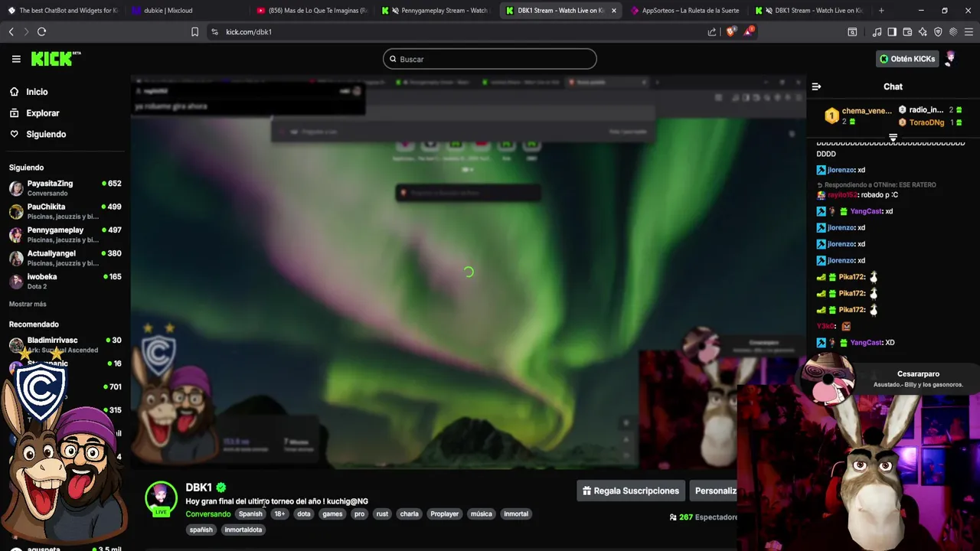Open the tab search icon in toolbar
Viewport: 980px width, 551px height.
[852, 31]
